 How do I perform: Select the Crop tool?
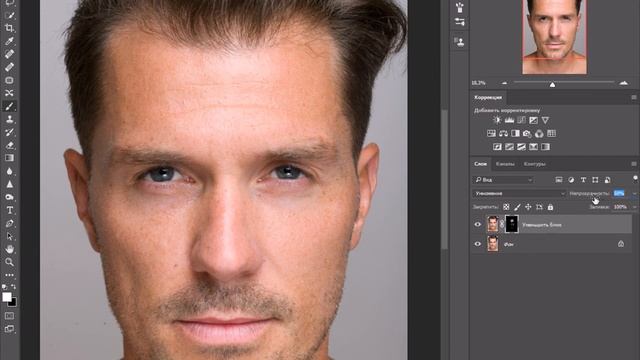9,28
